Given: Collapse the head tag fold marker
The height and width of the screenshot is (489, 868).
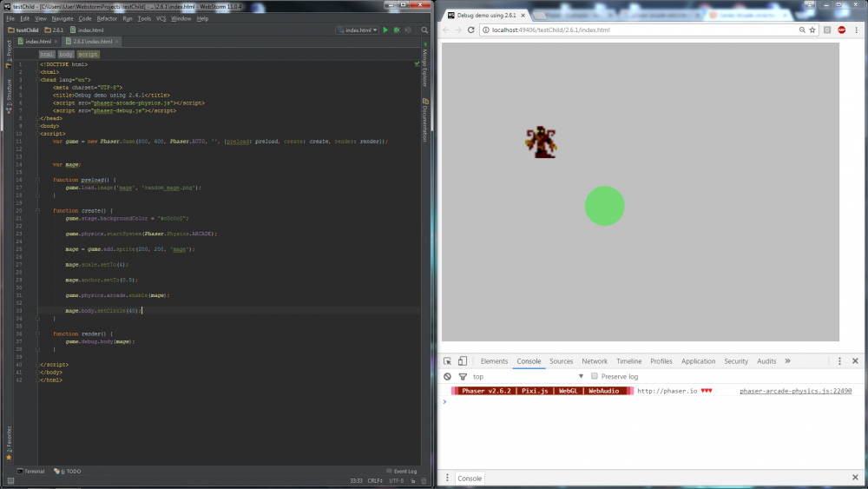Looking at the screenshot, I should [x=37, y=80].
